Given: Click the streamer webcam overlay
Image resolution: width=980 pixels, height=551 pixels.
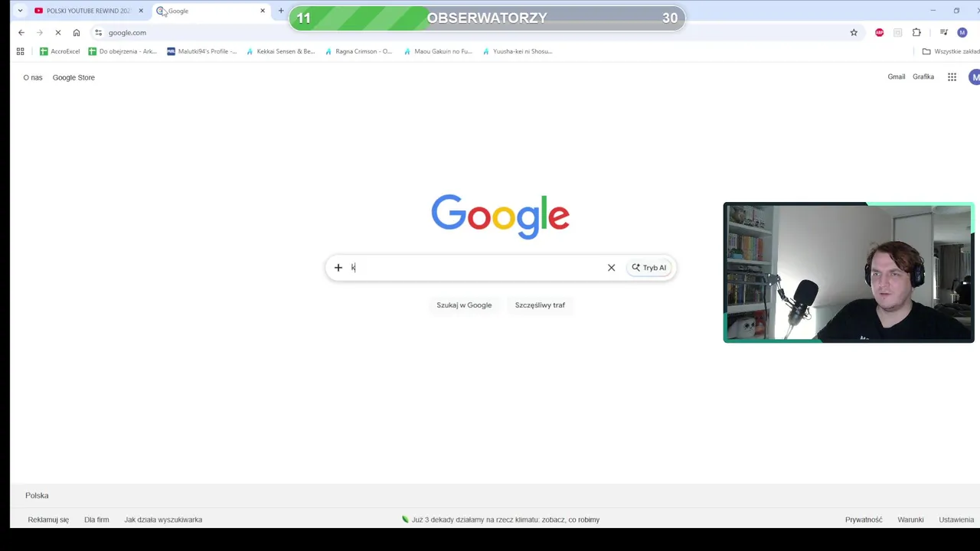Looking at the screenshot, I should tap(848, 272).
